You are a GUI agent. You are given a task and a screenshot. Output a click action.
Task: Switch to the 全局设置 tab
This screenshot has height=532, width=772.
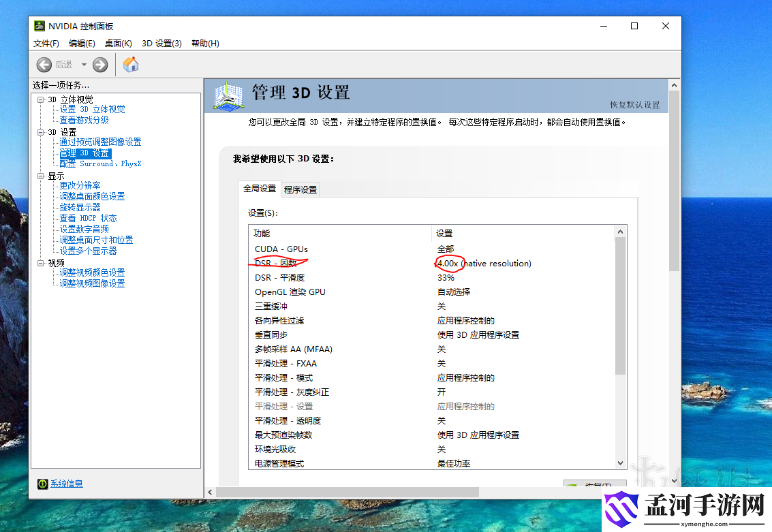260,189
